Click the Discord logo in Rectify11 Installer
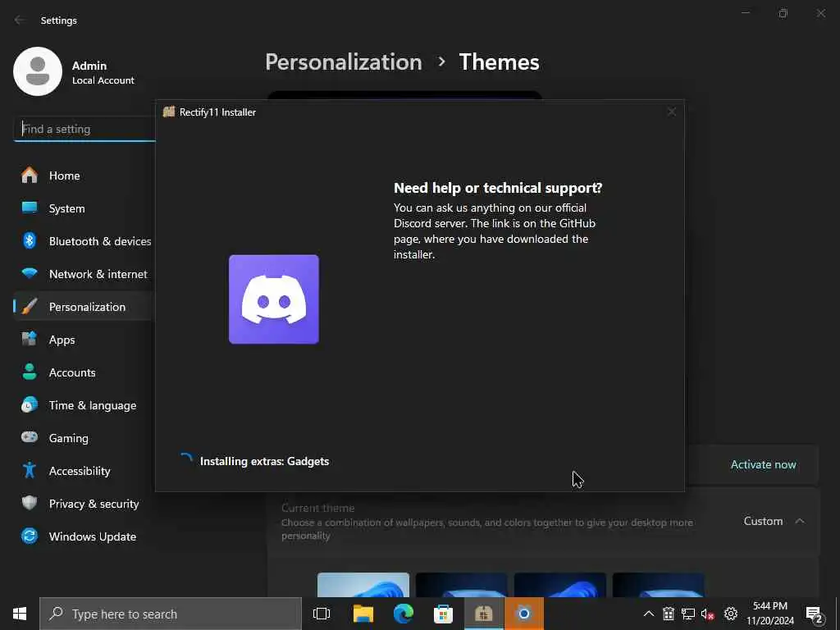The width and height of the screenshot is (840, 630). (274, 299)
